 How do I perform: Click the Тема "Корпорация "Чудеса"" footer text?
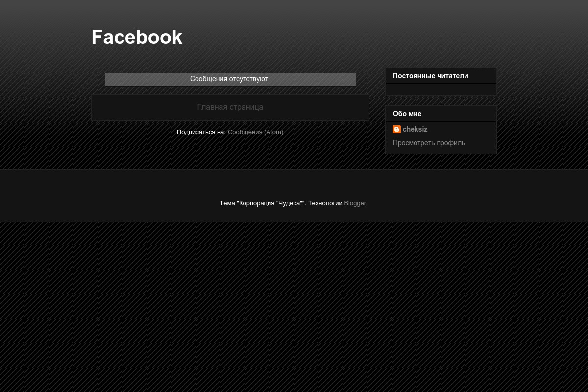pos(262,203)
